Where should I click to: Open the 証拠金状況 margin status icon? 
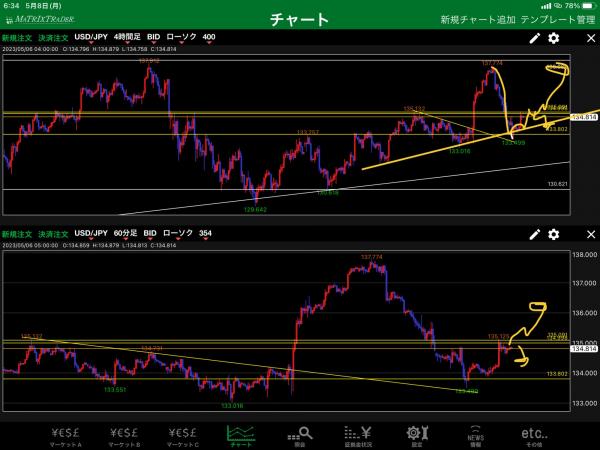pyautogui.click(x=358, y=437)
